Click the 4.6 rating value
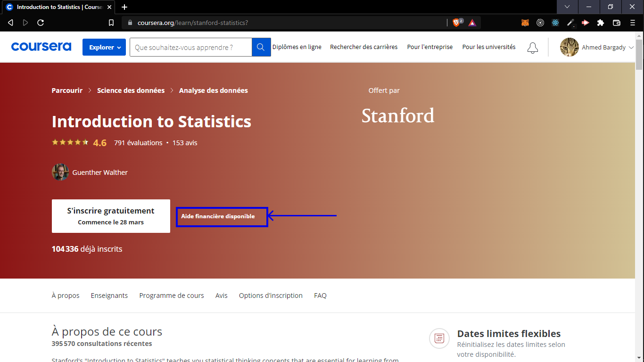644x362 pixels. pos(100,143)
